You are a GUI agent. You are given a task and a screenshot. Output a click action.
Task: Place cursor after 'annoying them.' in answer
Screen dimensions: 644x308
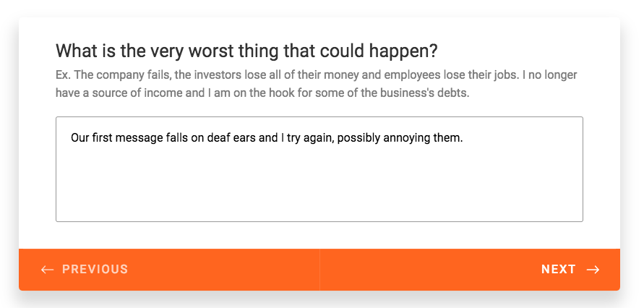click(x=464, y=137)
